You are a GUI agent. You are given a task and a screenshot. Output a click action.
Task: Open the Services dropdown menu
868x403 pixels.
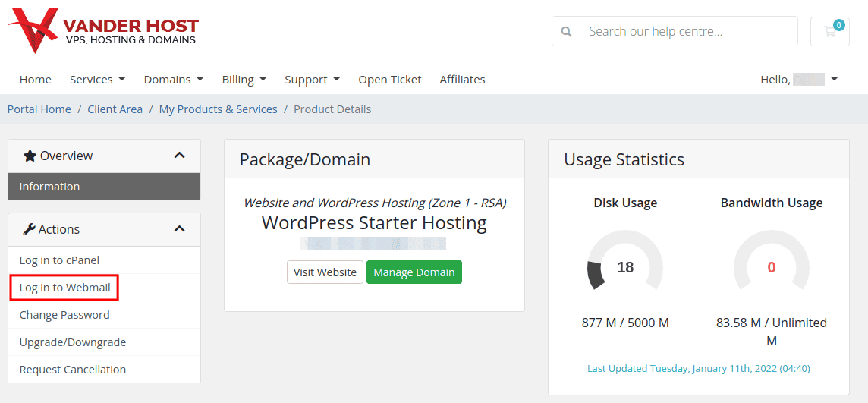pos(97,80)
